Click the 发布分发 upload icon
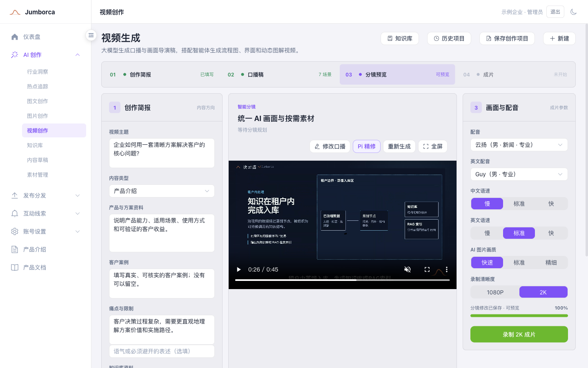The height and width of the screenshot is (368, 588). pyautogui.click(x=15, y=195)
